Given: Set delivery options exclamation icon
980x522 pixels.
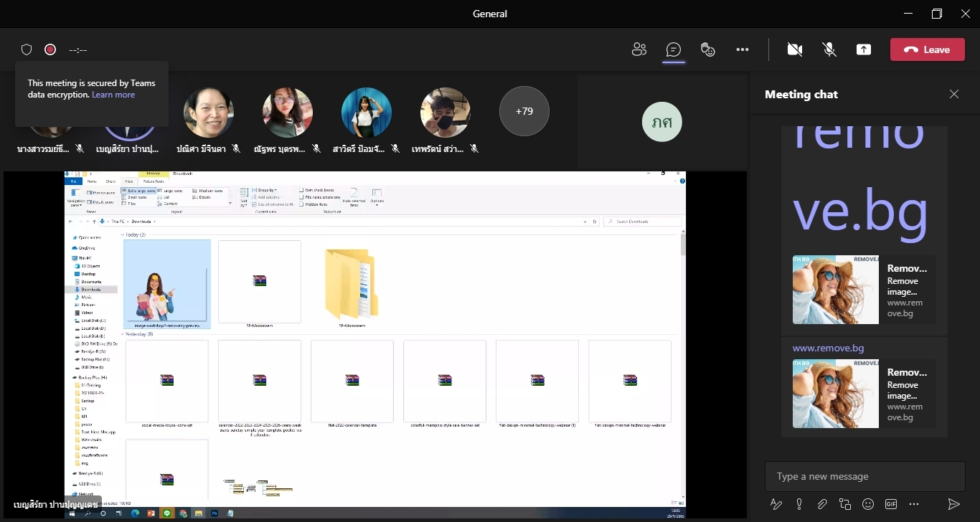Looking at the screenshot, I should point(798,504).
